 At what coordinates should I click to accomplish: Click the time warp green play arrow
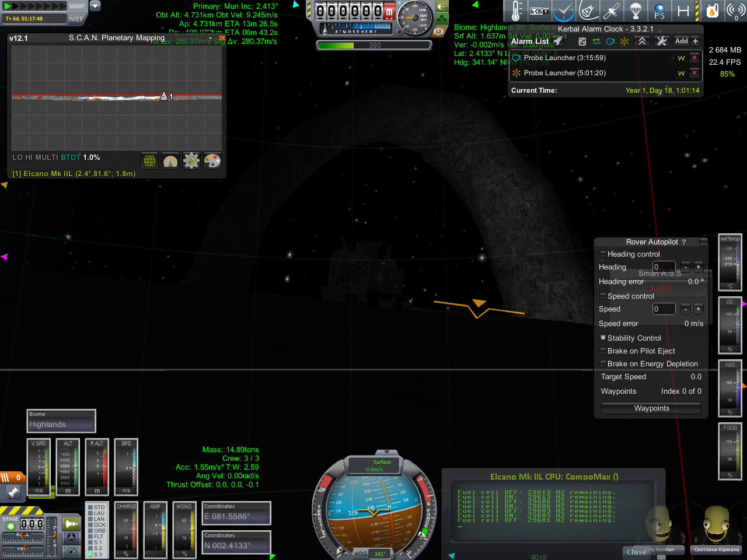pyautogui.click(x=8, y=6)
